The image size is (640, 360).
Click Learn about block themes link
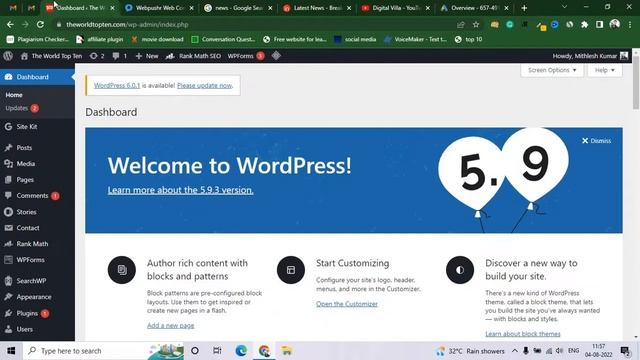(x=522, y=334)
